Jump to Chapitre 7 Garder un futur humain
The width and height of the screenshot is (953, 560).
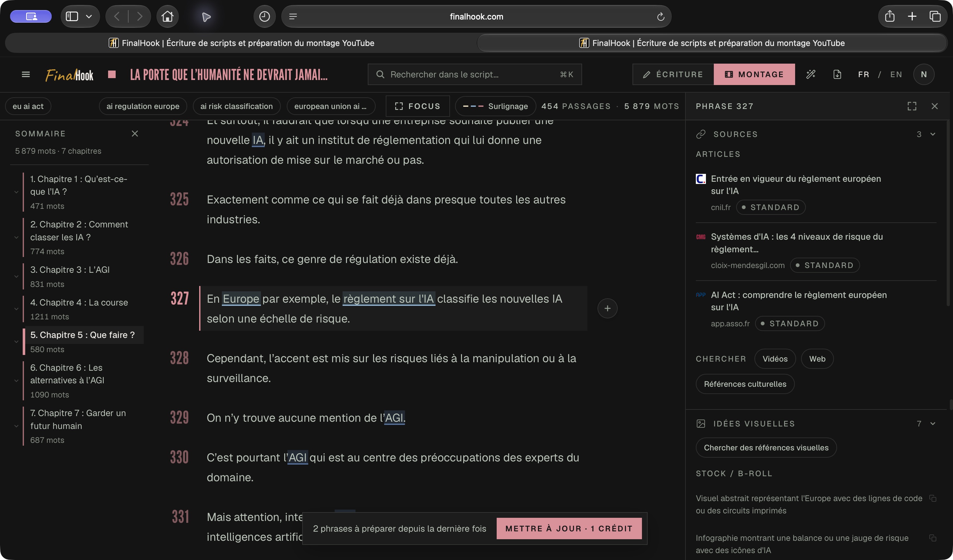pos(78,420)
